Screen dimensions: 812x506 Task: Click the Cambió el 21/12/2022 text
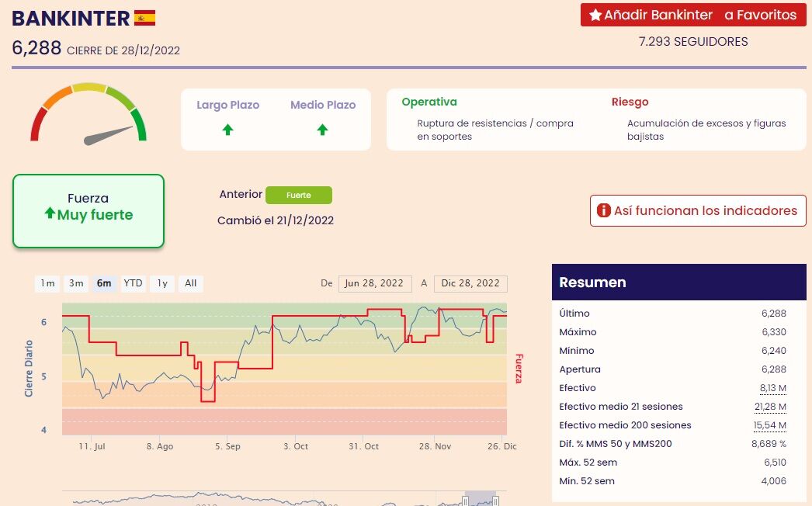[276, 220]
